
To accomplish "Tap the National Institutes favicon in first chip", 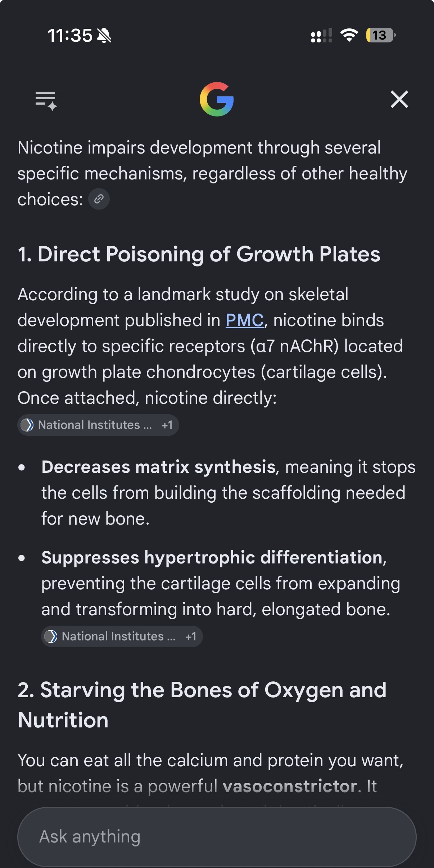I will 27,425.
